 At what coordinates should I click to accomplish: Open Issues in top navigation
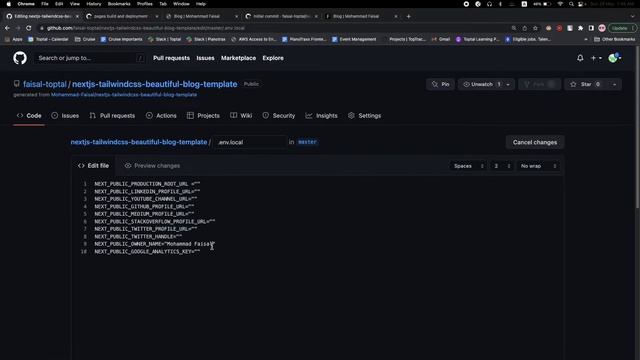[205, 58]
